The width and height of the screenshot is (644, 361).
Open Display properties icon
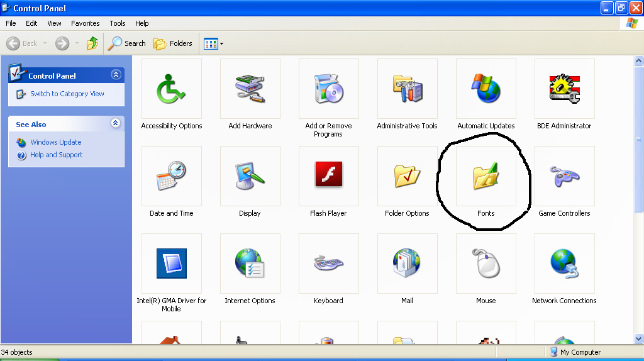[250, 175]
